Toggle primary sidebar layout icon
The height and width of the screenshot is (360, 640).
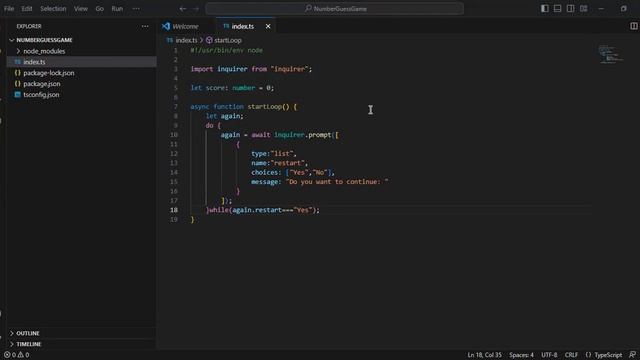pos(544,9)
